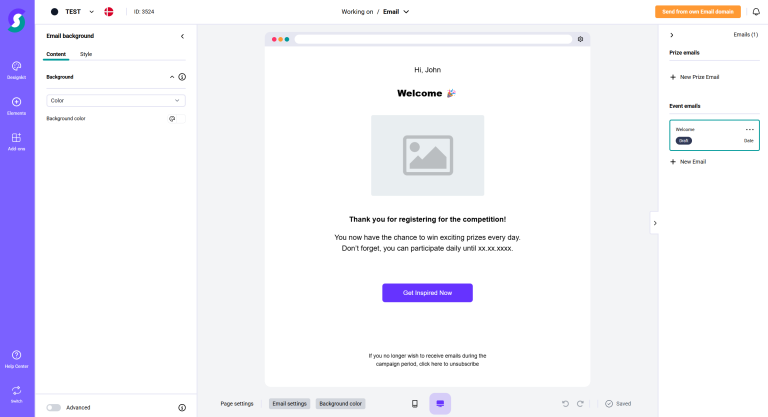Open the Help Center

pyautogui.click(x=16, y=358)
